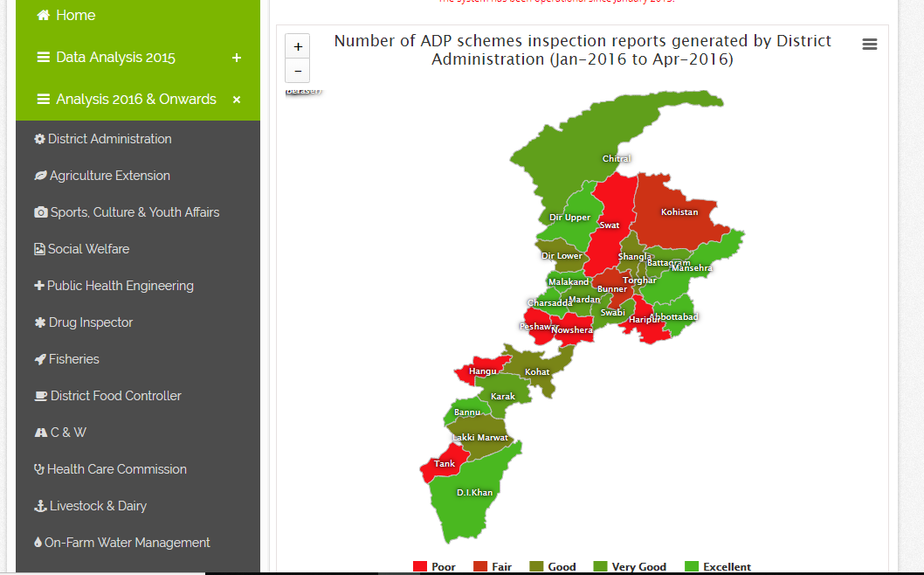Click the plus icon for Public Health Engineering

pos(39,286)
